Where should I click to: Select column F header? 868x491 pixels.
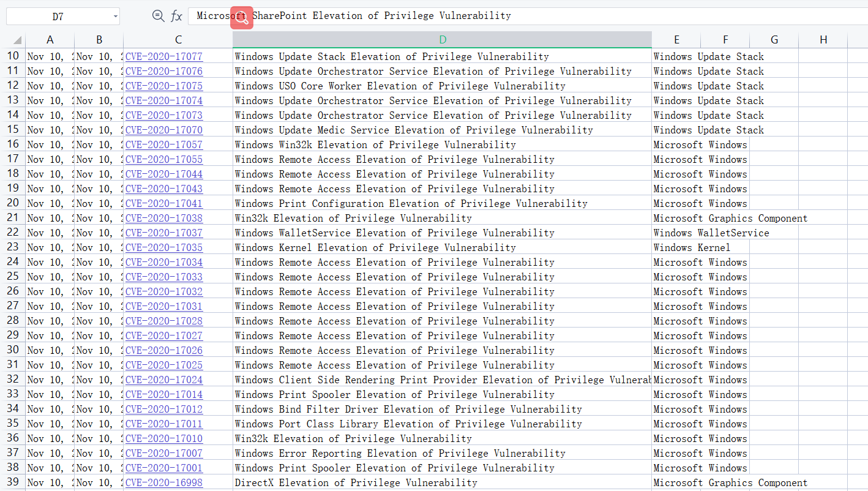[x=725, y=40]
